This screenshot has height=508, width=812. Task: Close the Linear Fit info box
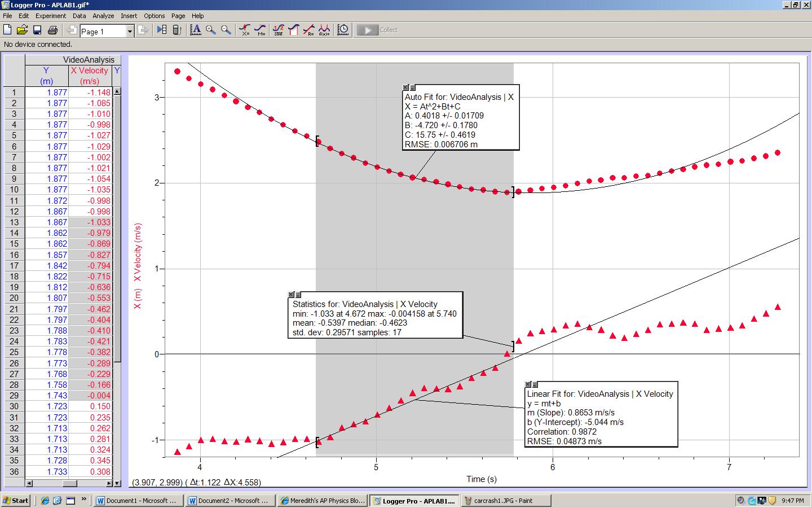click(528, 384)
